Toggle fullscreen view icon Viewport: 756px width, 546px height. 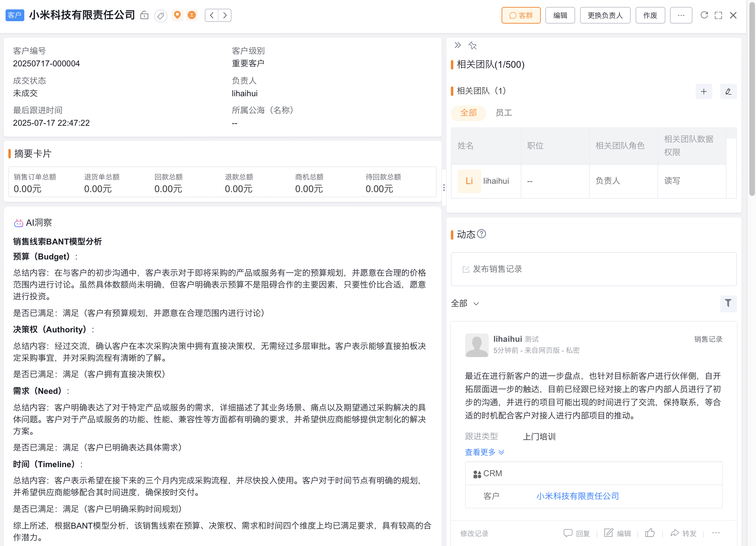coord(719,15)
